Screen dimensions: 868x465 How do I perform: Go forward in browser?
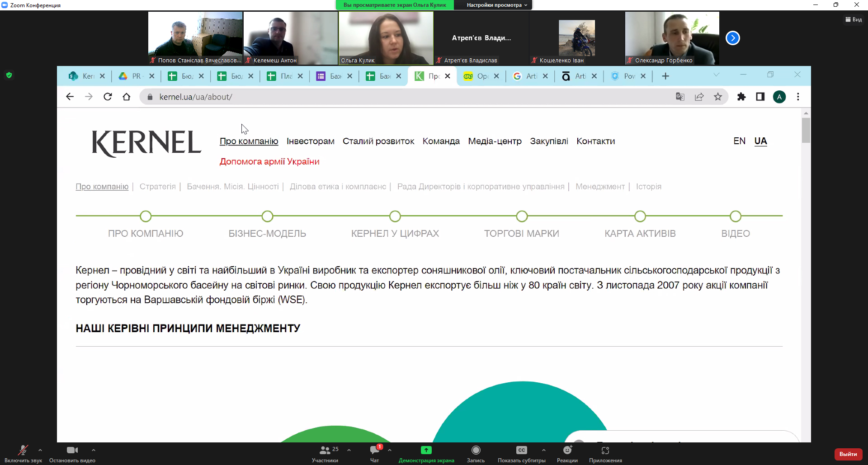click(89, 97)
